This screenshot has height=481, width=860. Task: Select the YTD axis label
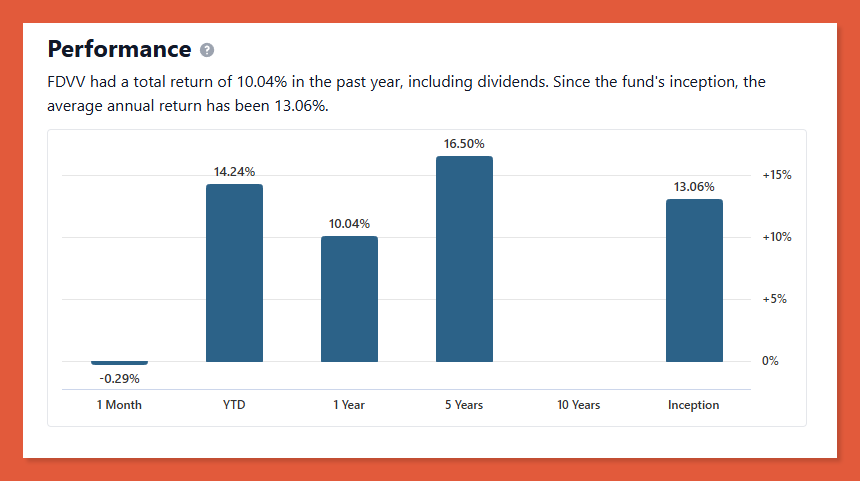pos(234,405)
